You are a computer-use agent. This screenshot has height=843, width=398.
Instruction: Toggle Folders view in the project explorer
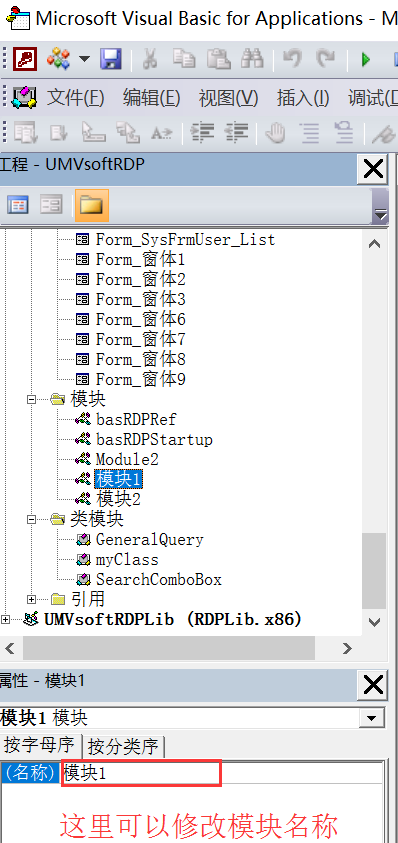click(91, 205)
